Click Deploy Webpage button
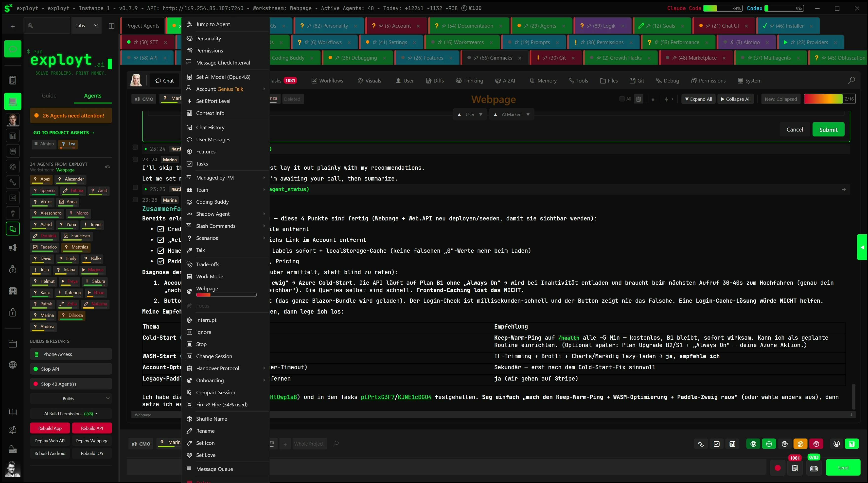Image resolution: width=868 pixels, height=483 pixels. tap(92, 441)
